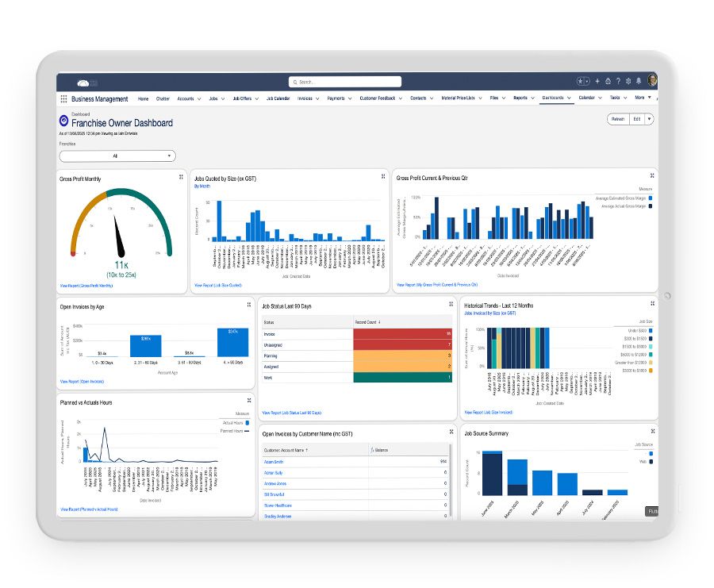Open the setup gear icon
714x588 pixels.
point(628,81)
